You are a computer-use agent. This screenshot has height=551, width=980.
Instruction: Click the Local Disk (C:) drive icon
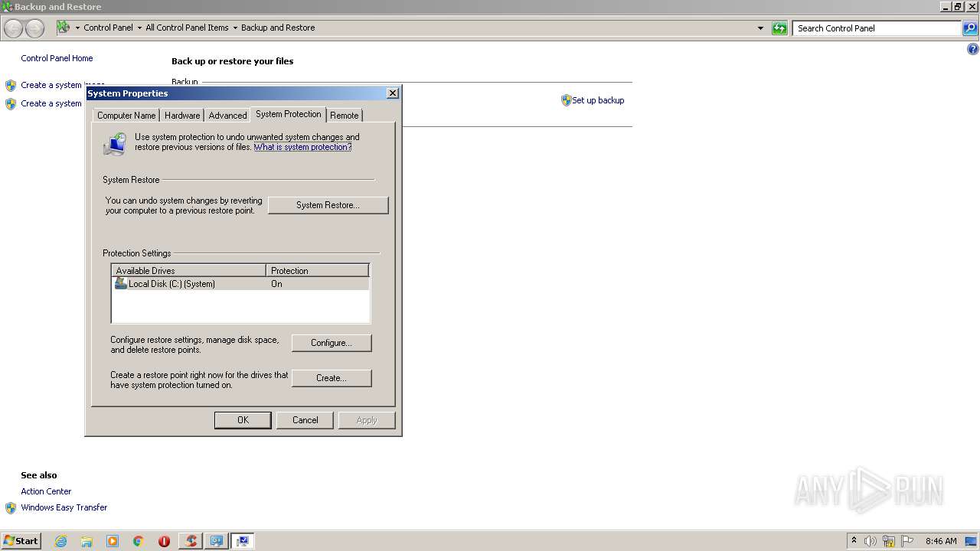(x=121, y=283)
